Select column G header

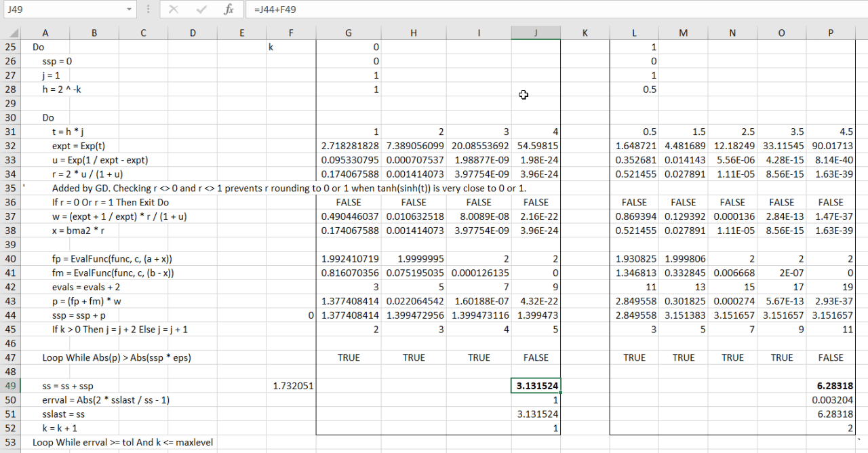(x=349, y=33)
